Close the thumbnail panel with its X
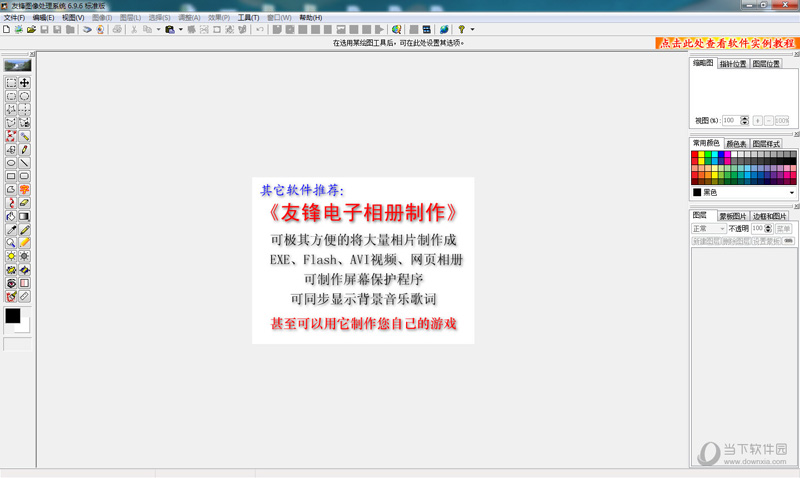Screen dimensions: 800x478 click(x=796, y=54)
